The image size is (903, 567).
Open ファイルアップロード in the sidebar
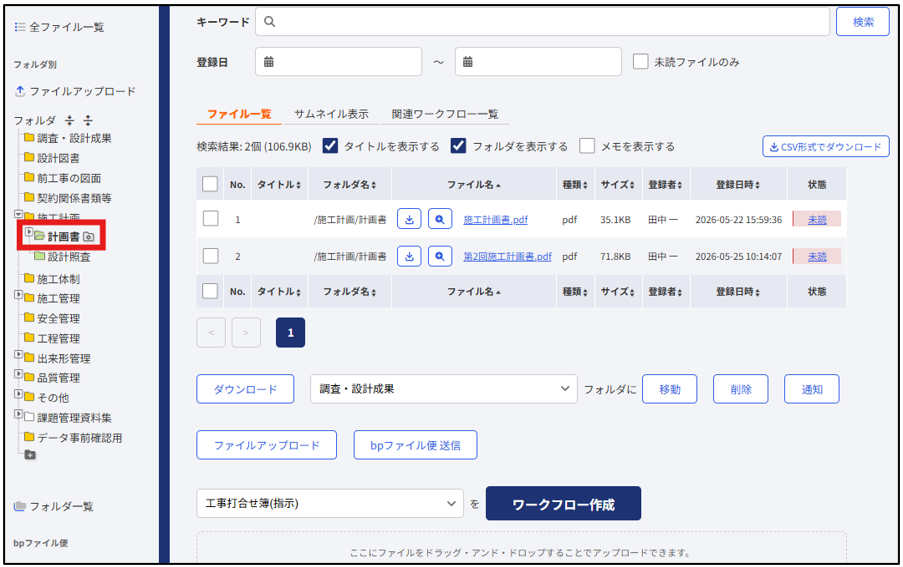pyautogui.click(x=82, y=91)
